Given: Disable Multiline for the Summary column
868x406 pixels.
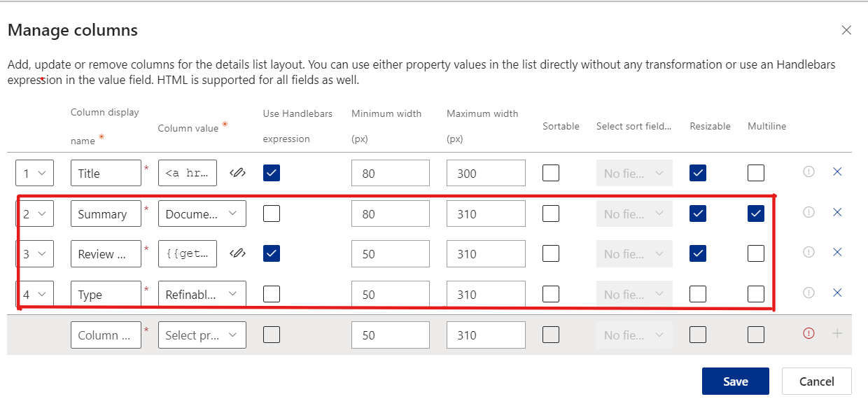Looking at the screenshot, I should 756,213.
